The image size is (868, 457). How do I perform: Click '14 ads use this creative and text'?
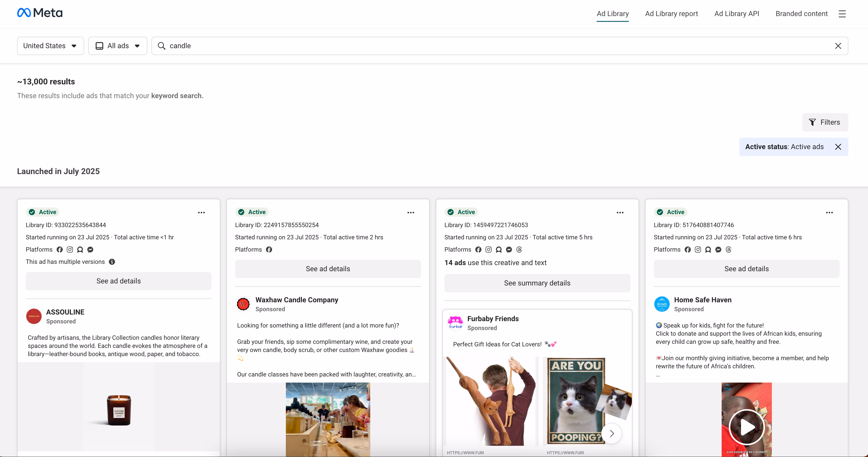(x=495, y=263)
